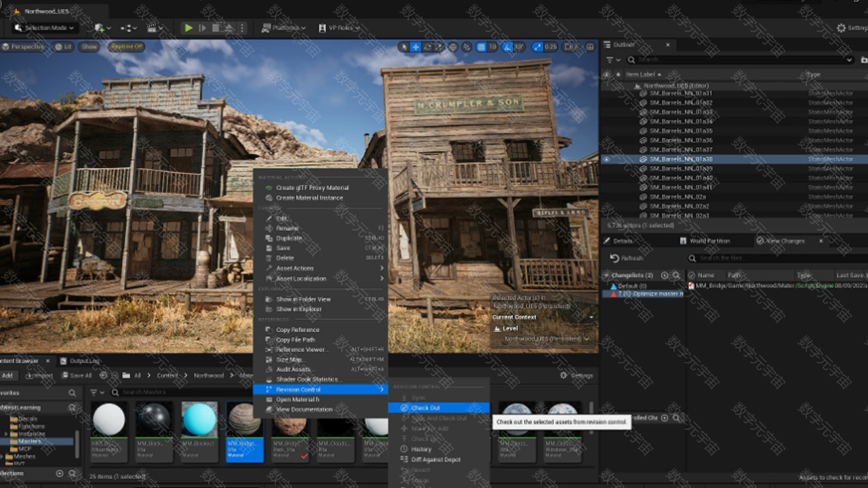Click the Import button in Content Browser
This screenshot has width=868, height=488.
click(39, 375)
